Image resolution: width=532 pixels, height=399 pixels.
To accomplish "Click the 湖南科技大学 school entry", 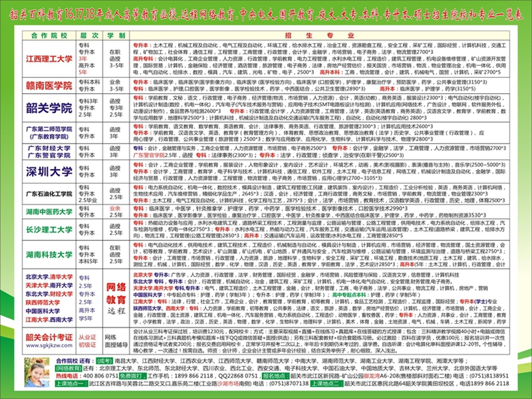I will click(49, 255).
